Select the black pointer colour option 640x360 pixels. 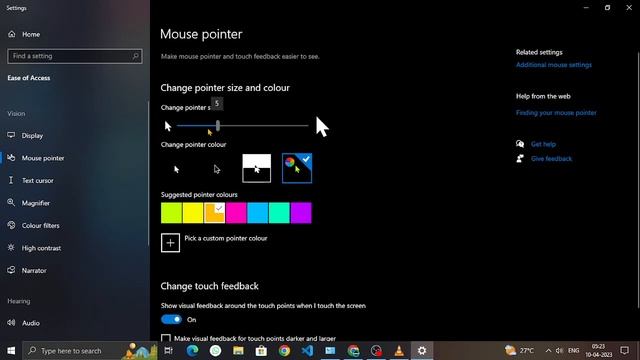click(216, 169)
